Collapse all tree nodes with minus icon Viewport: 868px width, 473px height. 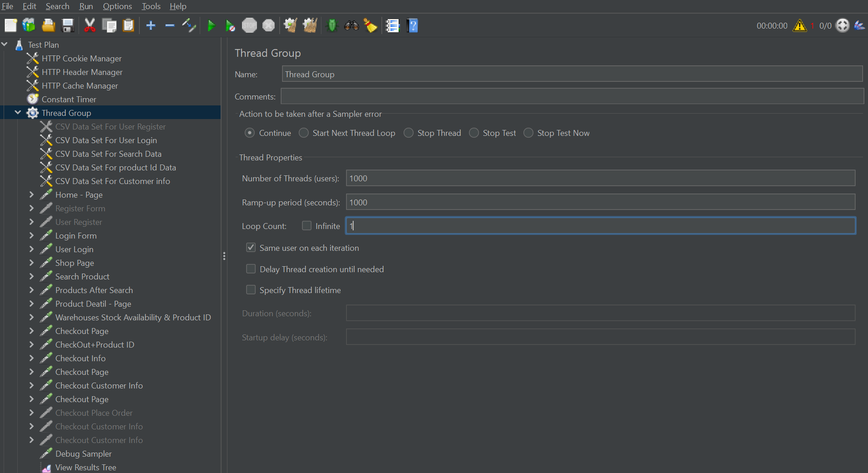pyautogui.click(x=170, y=25)
